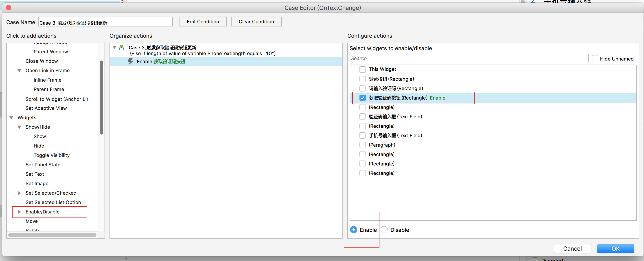644x261 pixels.
Task: Click the Clear Condition button
Action: pos(256,22)
